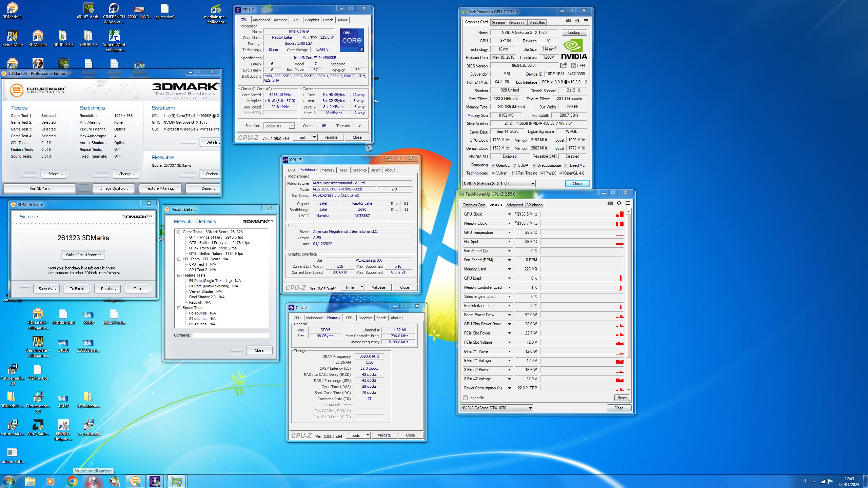Click the BIOS share/export icon in GPU-Z

click(564, 65)
